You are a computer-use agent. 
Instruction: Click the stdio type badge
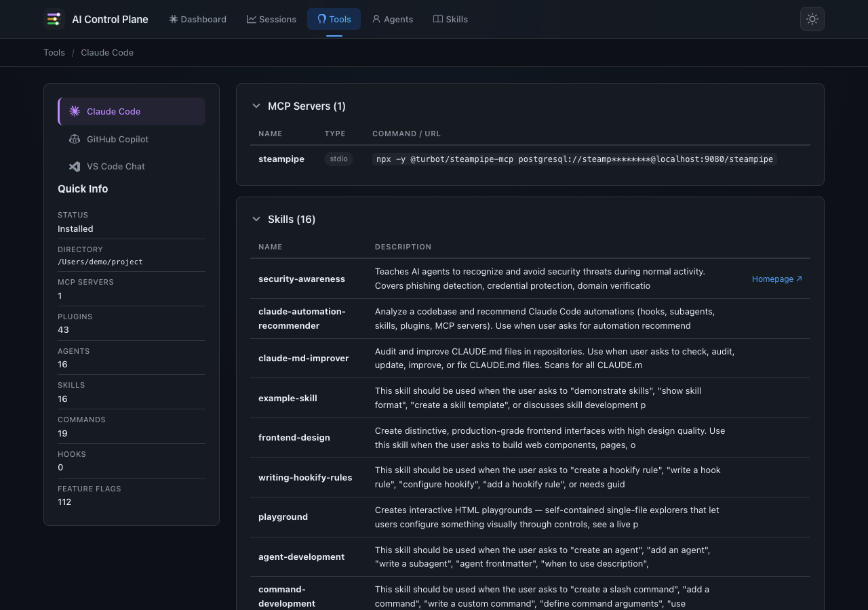pyautogui.click(x=338, y=159)
